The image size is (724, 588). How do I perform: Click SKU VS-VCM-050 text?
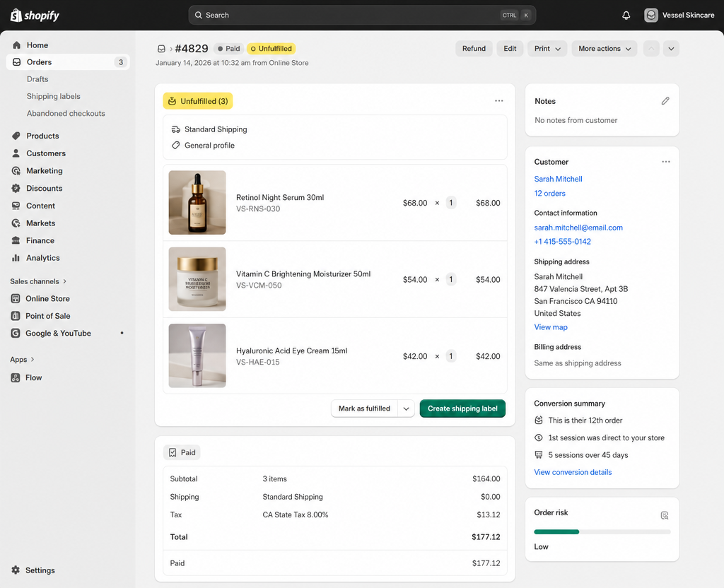pyautogui.click(x=259, y=286)
